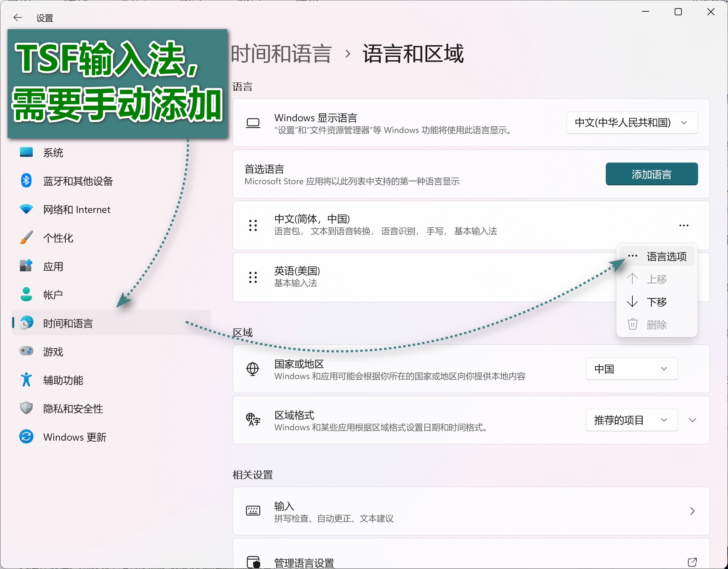This screenshot has width=728, height=569.
Task: Click the 管理语言设置 admin icon
Action: 253,562
